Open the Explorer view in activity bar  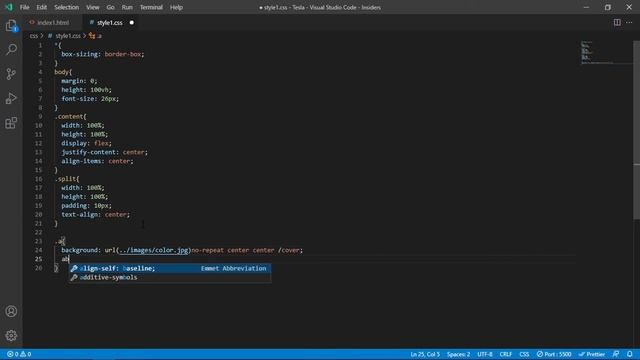pyautogui.click(x=11, y=26)
